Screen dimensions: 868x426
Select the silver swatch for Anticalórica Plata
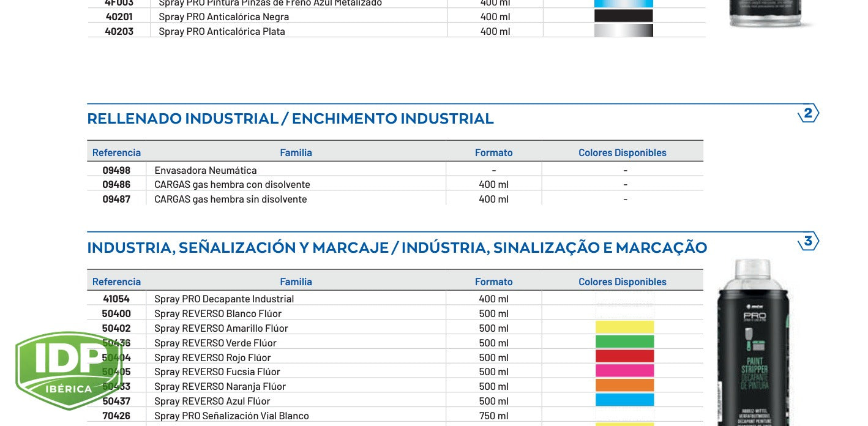click(624, 31)
